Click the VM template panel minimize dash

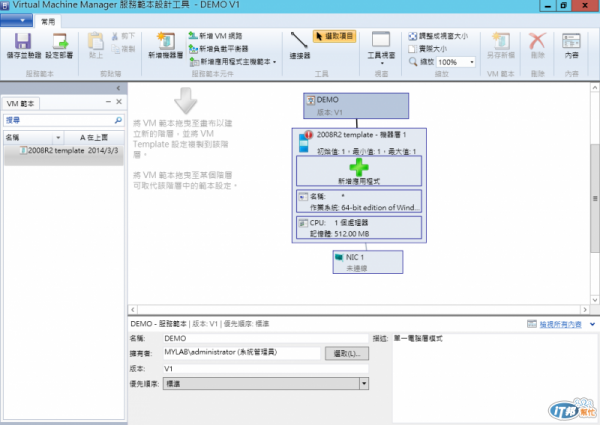(x=108, y=101)
